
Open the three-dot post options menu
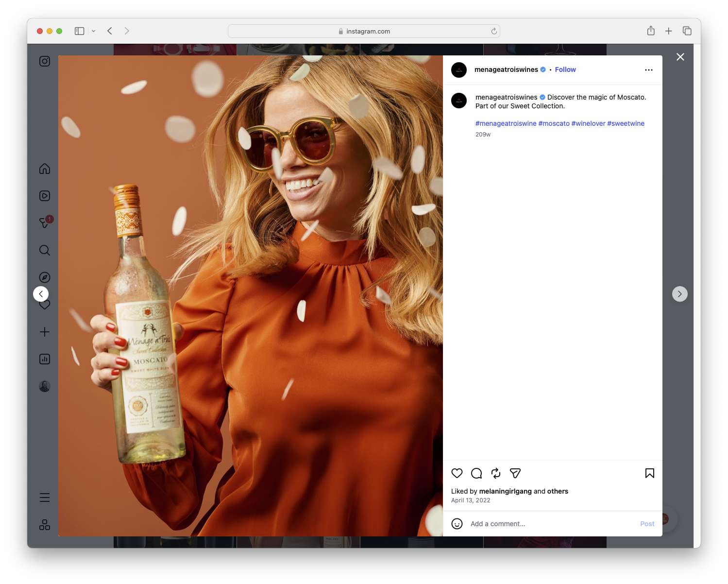(x=649, y=69)
